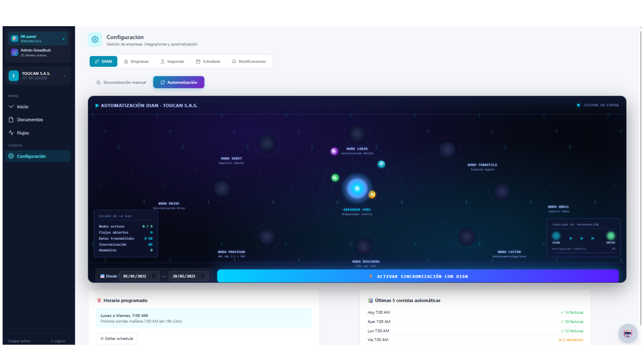Click the DRIVE destination circle in Traslado panel
644x362 pixels.
click(611, 236)
